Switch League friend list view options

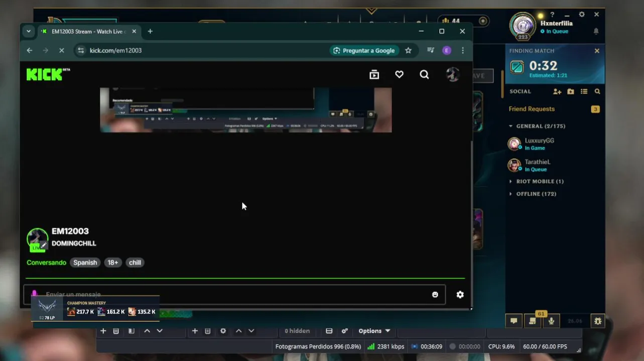[584, 91]
